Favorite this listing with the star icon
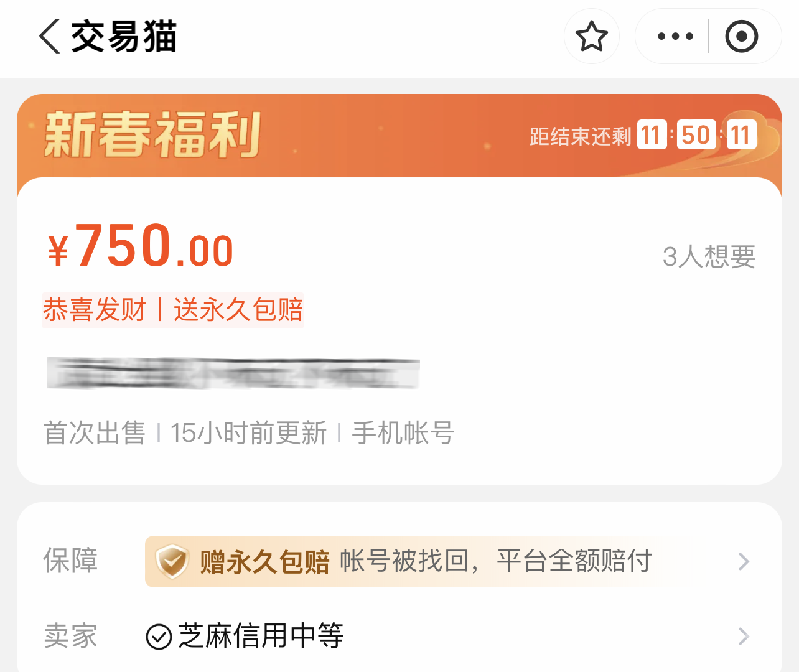The height and width of the screenshot is (672, 799). click(x=591, y=36)
